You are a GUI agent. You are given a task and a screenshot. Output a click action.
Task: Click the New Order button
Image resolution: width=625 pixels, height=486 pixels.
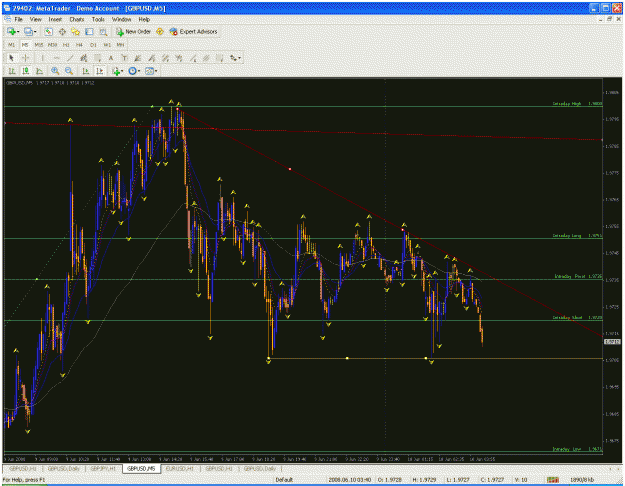134,31
